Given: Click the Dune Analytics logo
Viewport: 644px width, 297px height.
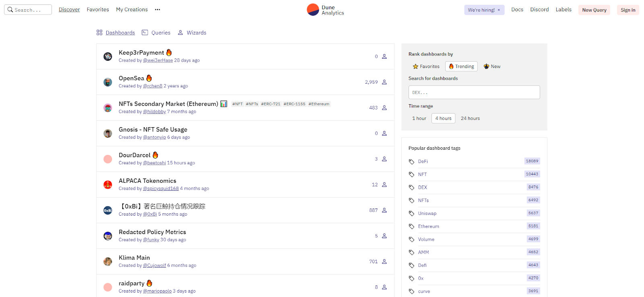Looking at the screenshot, I should (313, 10).
